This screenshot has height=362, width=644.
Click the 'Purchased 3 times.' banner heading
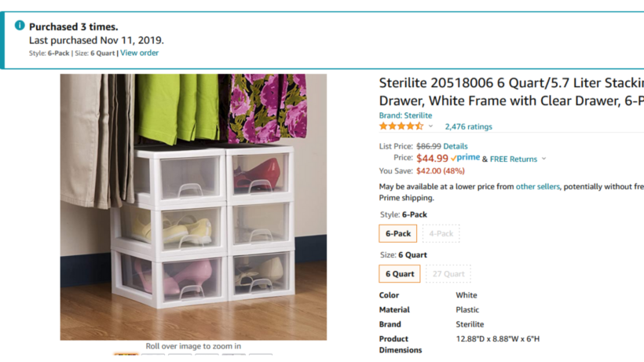(x=74, y=27)
